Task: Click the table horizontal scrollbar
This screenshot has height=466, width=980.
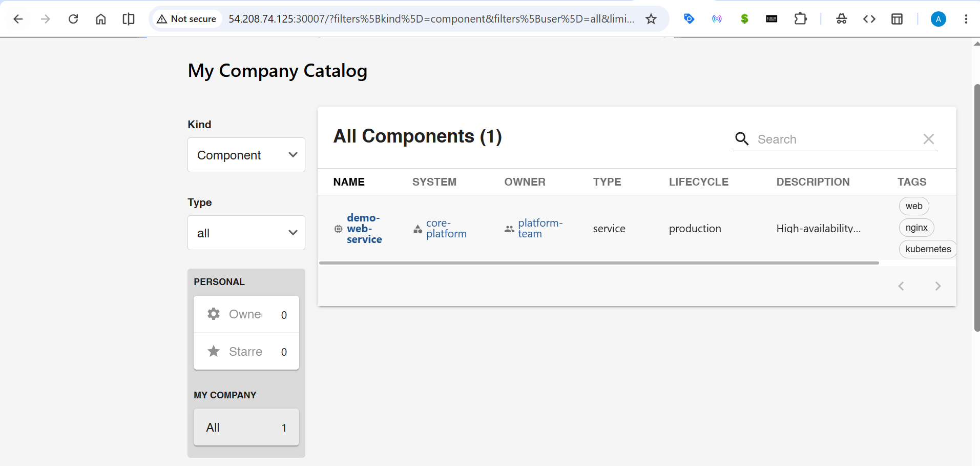Action: point(599,263)
